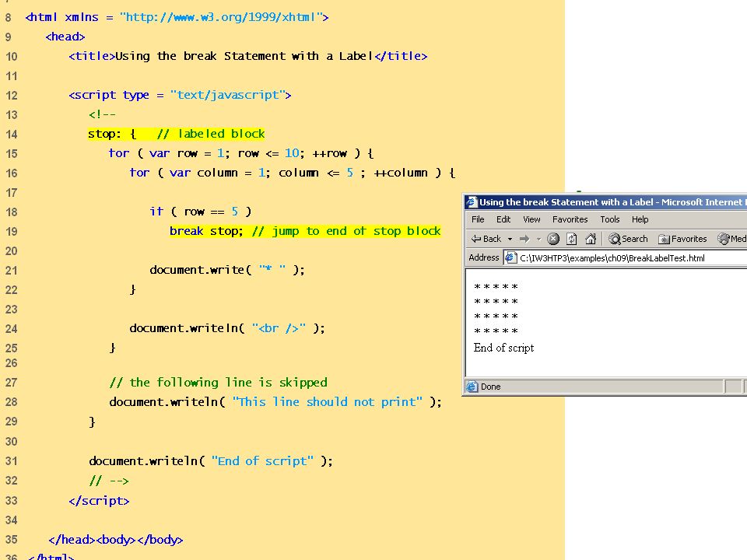Click the highlighted "break stop;" code line
This screenshot has width=747, height=560.
pos(305,231)
